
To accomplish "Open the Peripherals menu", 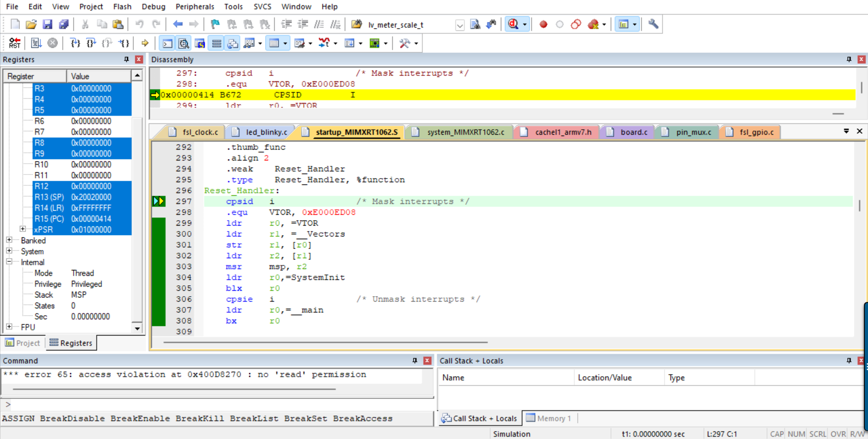I will [x=194, y=7].
